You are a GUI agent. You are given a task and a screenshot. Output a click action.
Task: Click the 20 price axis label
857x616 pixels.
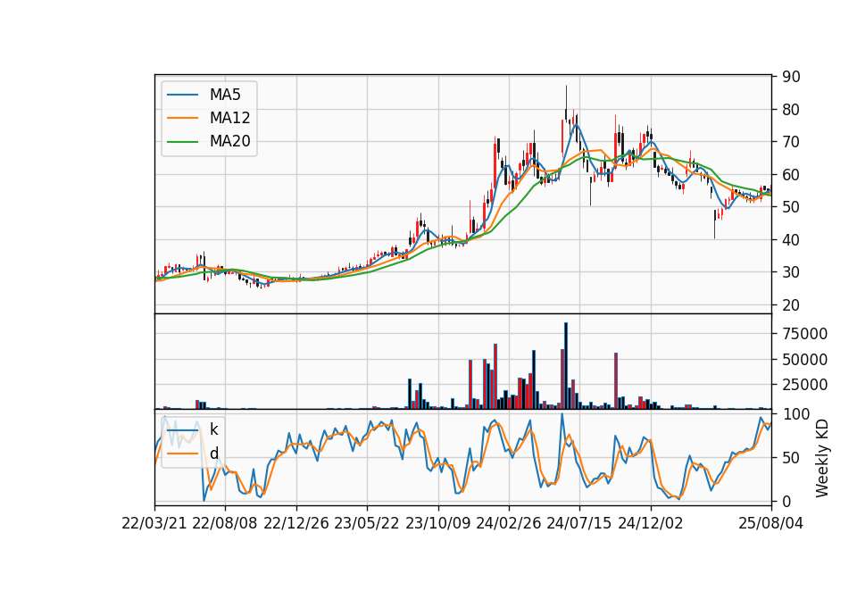point(791,305)
